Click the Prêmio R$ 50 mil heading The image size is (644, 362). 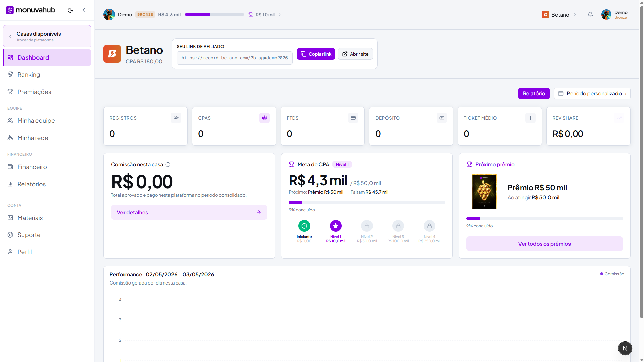537,188
